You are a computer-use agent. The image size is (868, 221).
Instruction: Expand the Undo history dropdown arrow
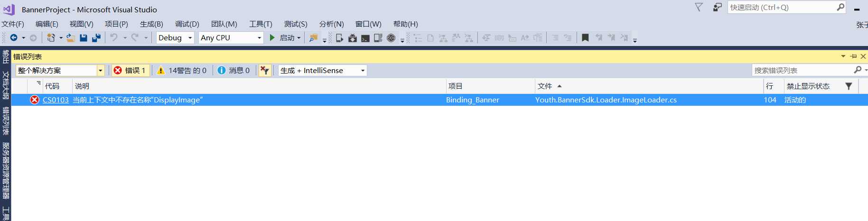125,38
